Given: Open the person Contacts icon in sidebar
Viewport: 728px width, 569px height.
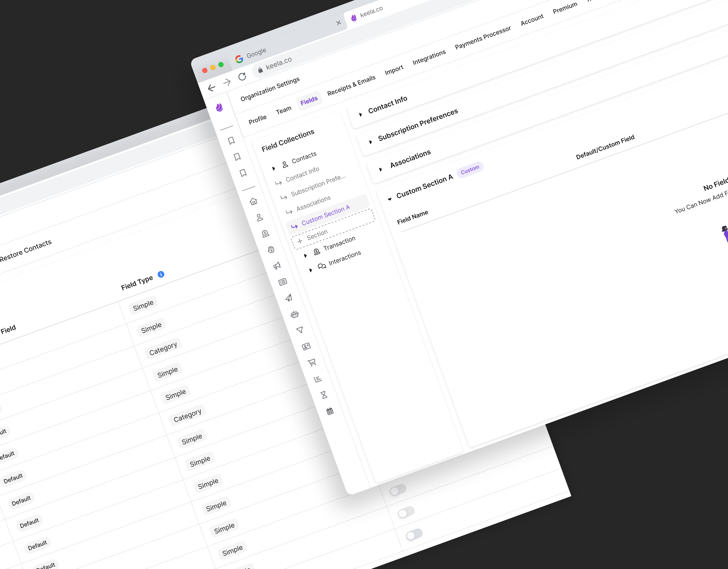Looking at the screenshot, I should click(260, 218).
